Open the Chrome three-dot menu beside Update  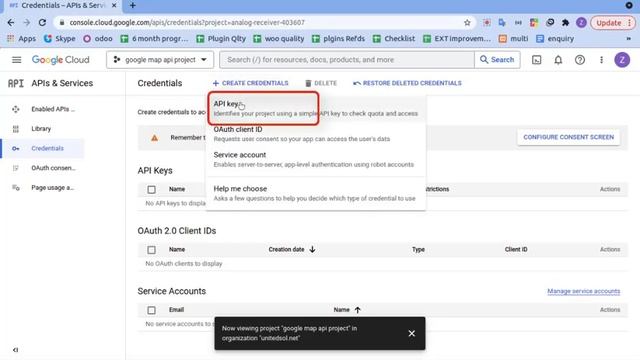point(629,23)
